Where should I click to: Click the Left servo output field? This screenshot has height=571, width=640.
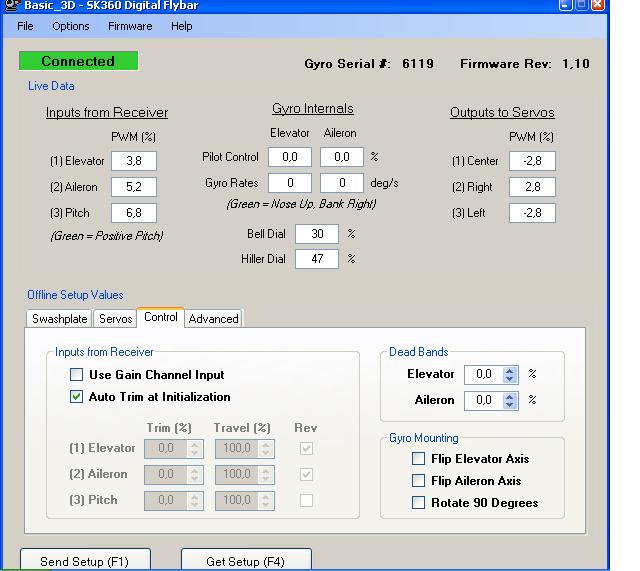(532, 213)
